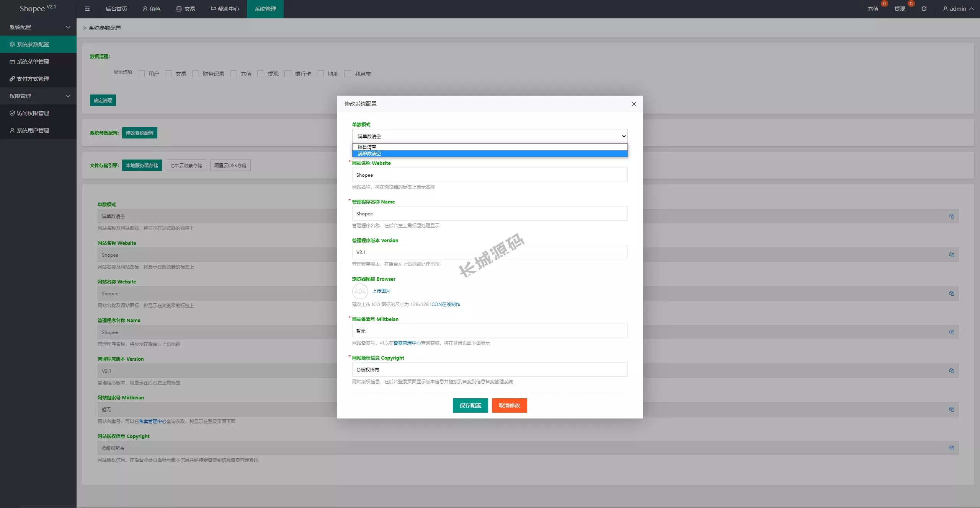Click the refresh icon in top bar
The height and width of the screenshot is (508, 980).
pos(924,9)
